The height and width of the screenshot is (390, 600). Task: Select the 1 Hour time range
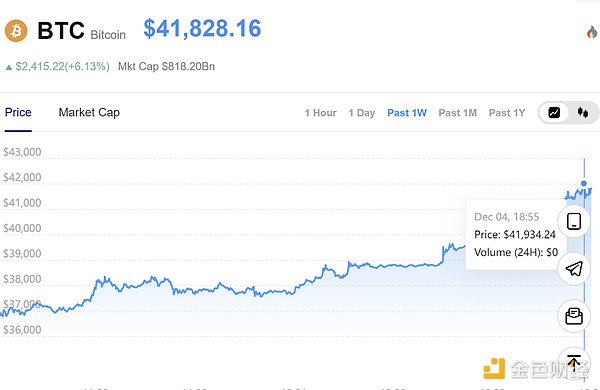point(320,113)
